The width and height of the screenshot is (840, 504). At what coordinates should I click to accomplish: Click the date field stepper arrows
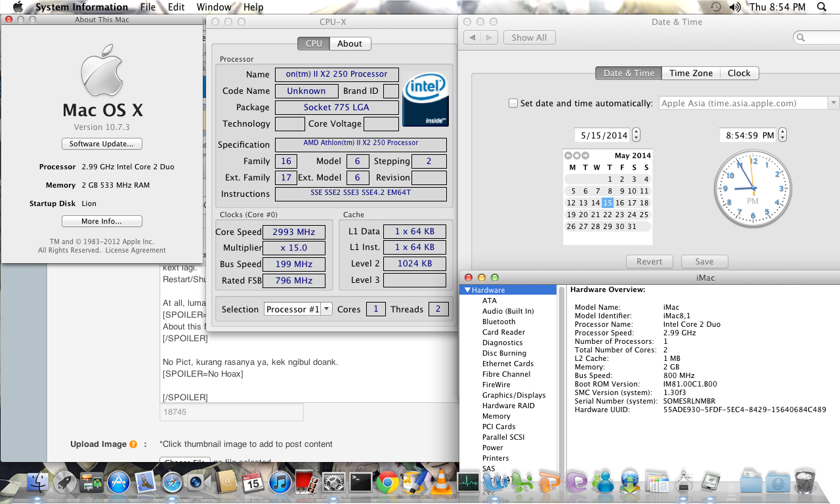coord(636,135)
